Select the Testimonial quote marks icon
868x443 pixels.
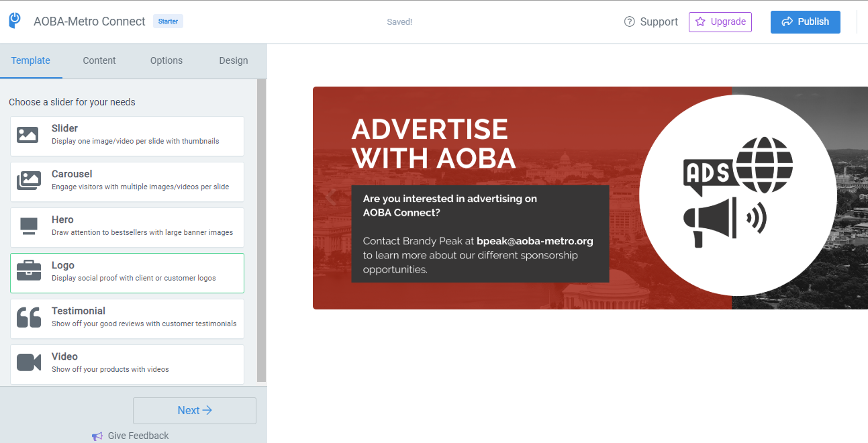click(29, 317)
